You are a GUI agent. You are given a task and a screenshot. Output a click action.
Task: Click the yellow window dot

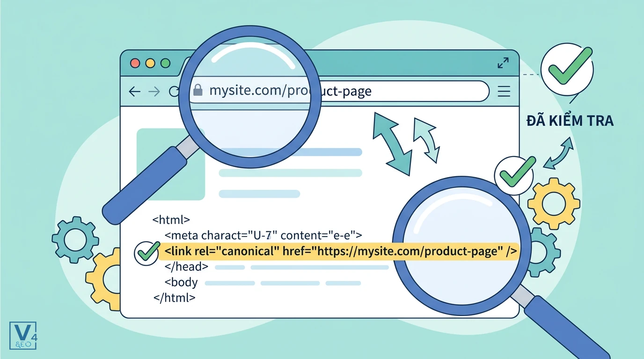pos(150,63)
